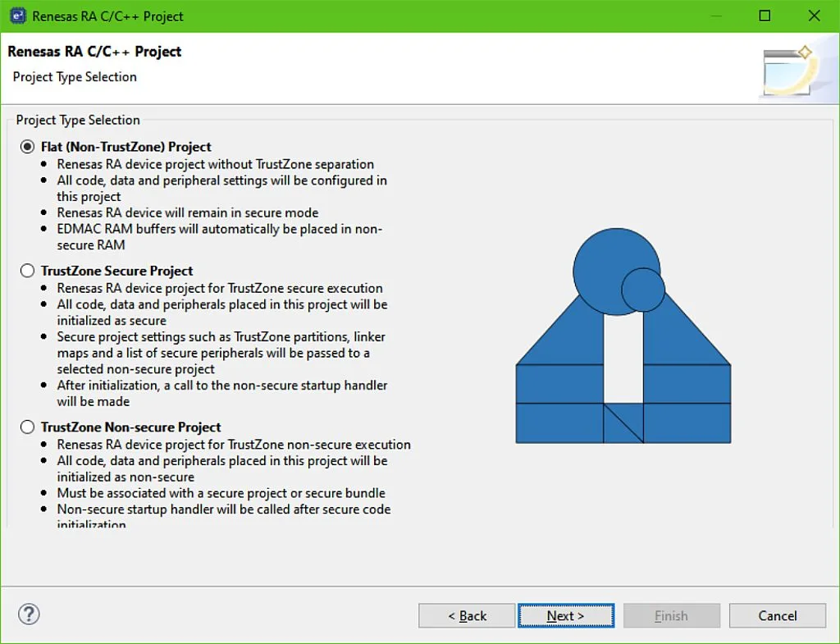
Task: Select the TrustZone Non-secure Project option
Action: 27,427
